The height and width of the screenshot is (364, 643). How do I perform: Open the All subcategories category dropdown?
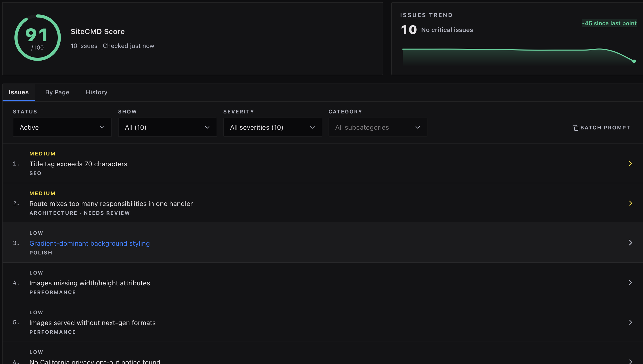(x=378, y=127)
